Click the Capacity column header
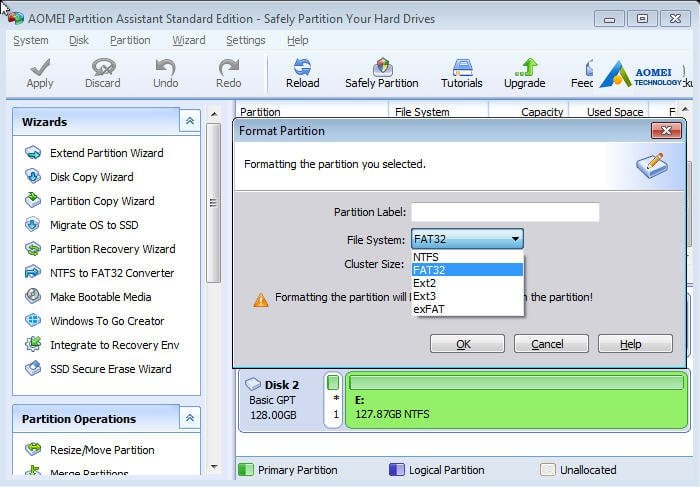 click(529, 111)
